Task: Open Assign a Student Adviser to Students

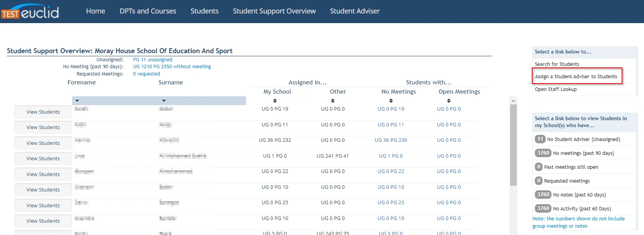Action: pos(576,77)
